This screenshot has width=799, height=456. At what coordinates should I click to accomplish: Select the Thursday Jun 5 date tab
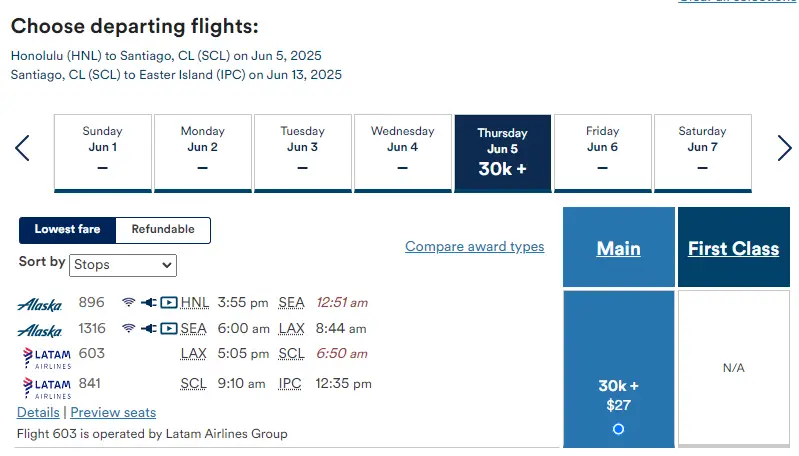coord(502,152)
